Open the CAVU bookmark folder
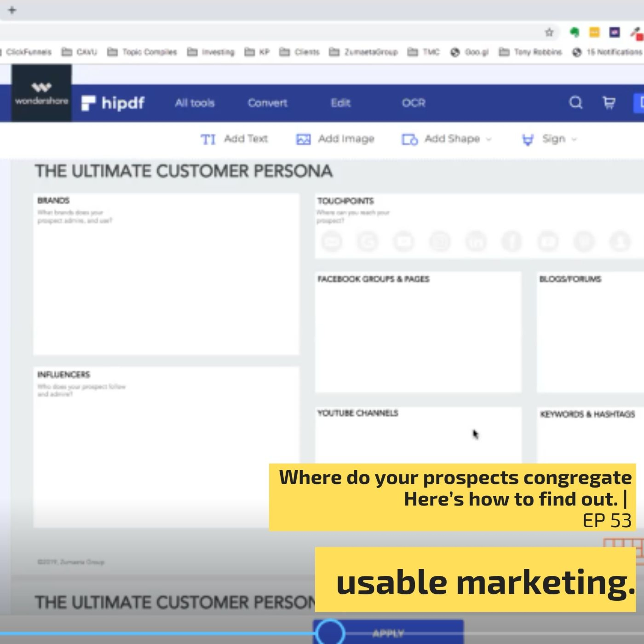The width and height of the screenshot is (644, 644). [79, 52]
